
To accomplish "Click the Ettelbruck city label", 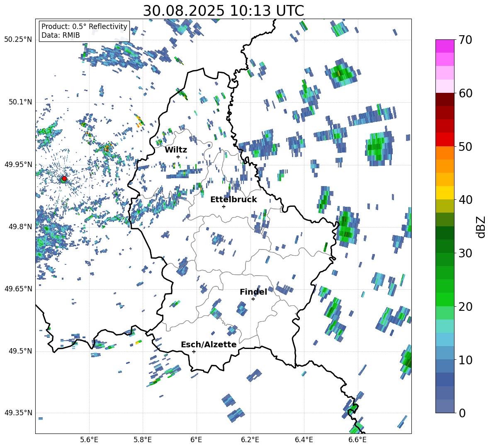I will click(x=233, y=200).
